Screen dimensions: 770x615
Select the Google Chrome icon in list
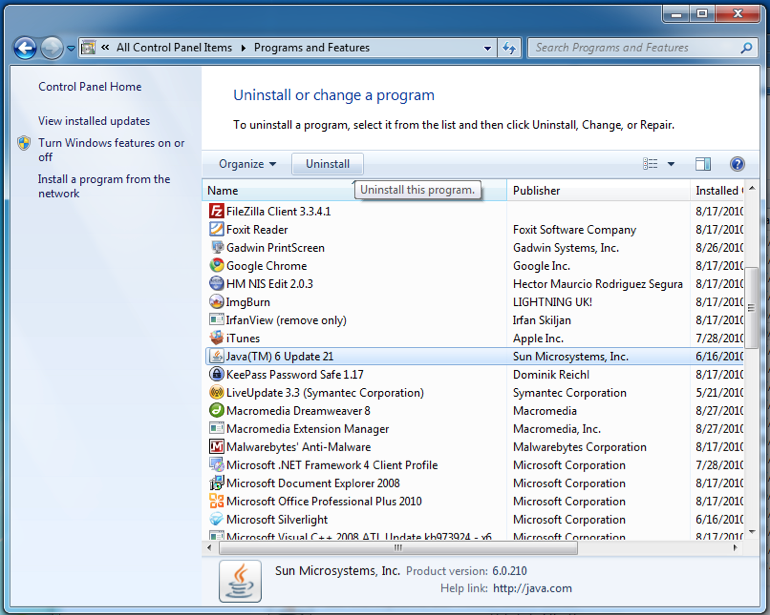pyautogui.click(x=216, y=266)
